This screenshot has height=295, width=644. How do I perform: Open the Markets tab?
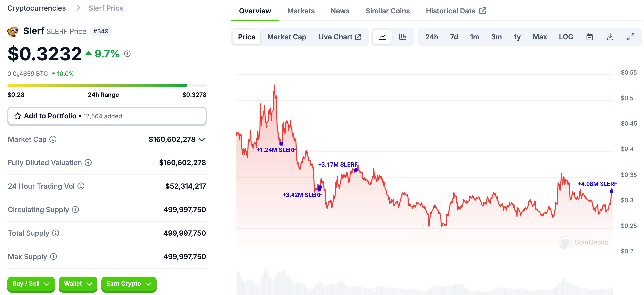[301, 11]
